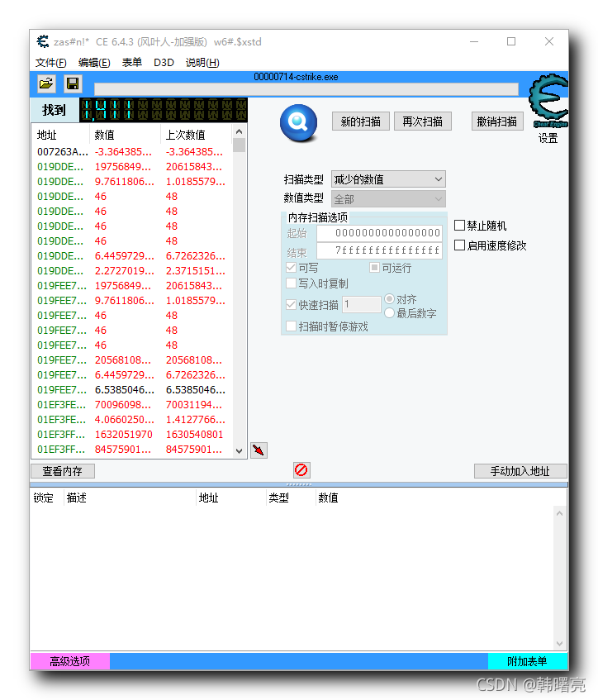Screen dimensions: 598x700
Task: Open the 说明(H) help menu
Action: pos(202,63)
